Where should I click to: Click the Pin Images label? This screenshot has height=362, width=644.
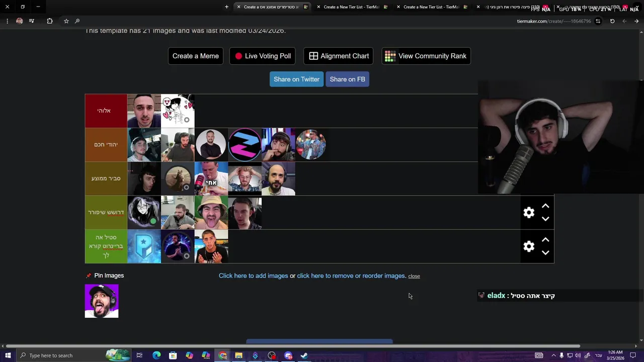tap(109, 276)
